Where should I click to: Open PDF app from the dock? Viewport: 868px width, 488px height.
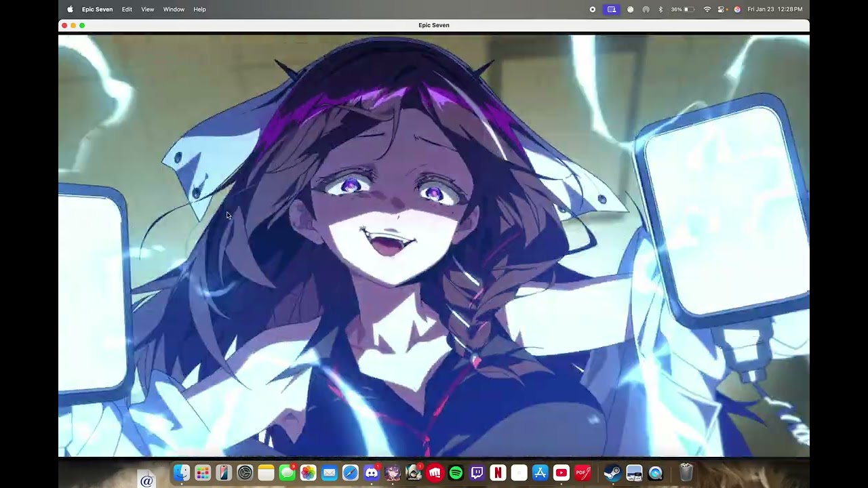click(x=583, y=472)
